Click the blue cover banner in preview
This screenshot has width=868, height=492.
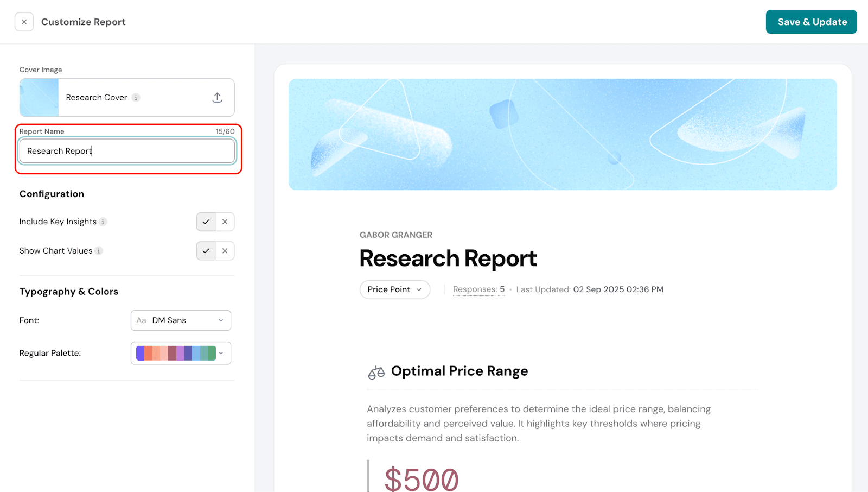point(562,134)
